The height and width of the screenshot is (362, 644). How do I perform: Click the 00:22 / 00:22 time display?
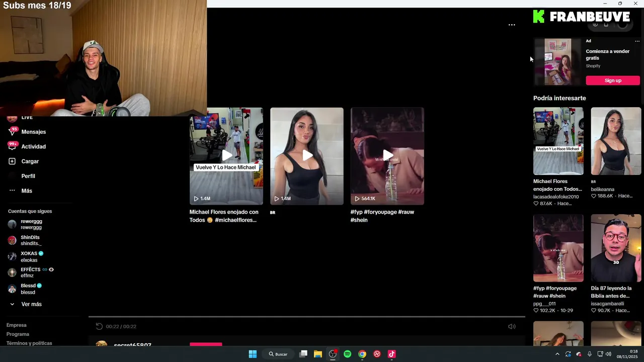tap(121, 326)
